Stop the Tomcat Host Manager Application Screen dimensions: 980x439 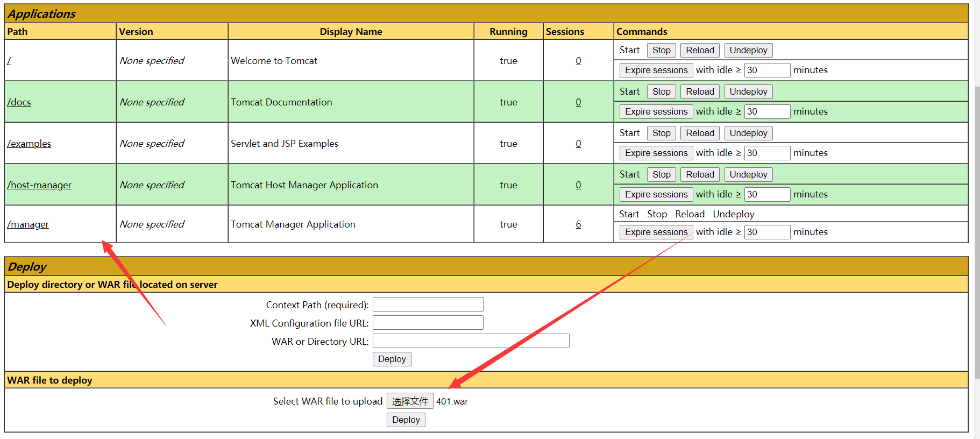[x=661, y=174]
